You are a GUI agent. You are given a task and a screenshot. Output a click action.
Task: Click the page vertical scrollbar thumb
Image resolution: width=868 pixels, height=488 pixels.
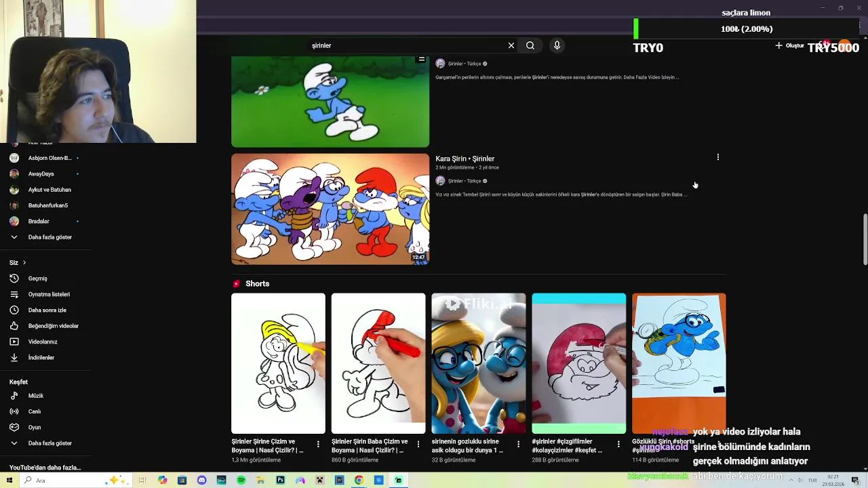pyautogui.click(x=865, y=240)
